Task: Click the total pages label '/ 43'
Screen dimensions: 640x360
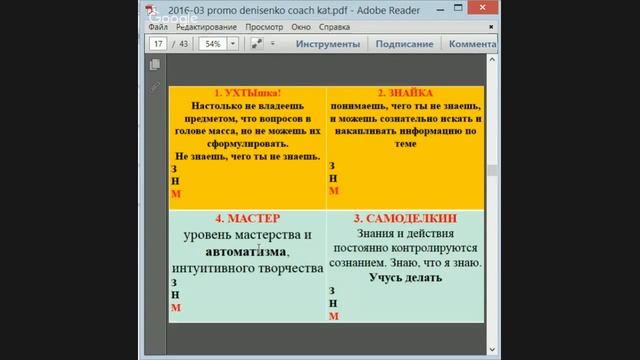Action: click(180, 44)
